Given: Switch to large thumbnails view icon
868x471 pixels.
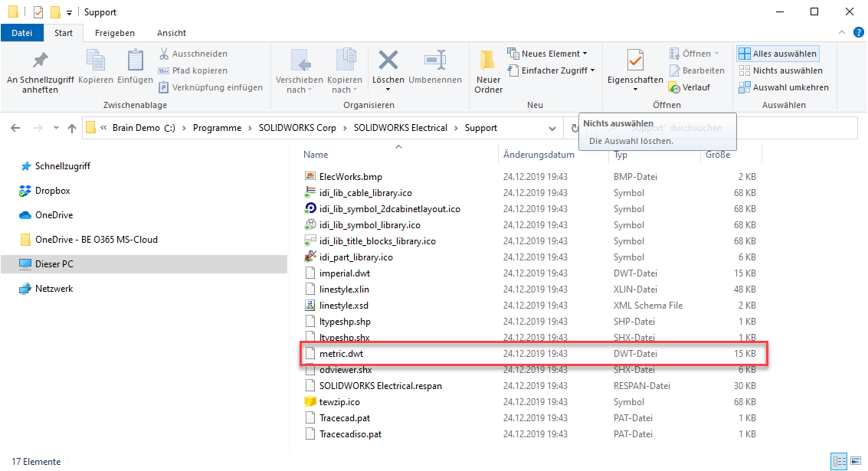Looking at the screenshot, I should 855,461.
